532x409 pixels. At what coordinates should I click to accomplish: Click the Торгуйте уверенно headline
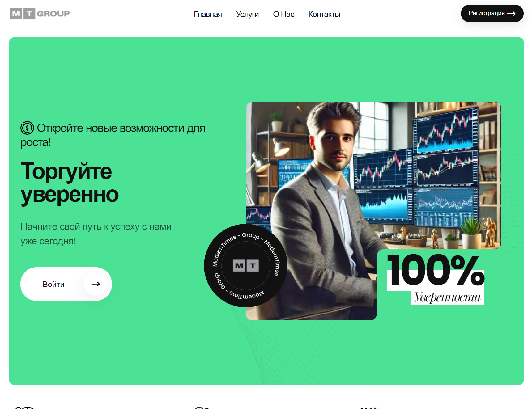70,183
